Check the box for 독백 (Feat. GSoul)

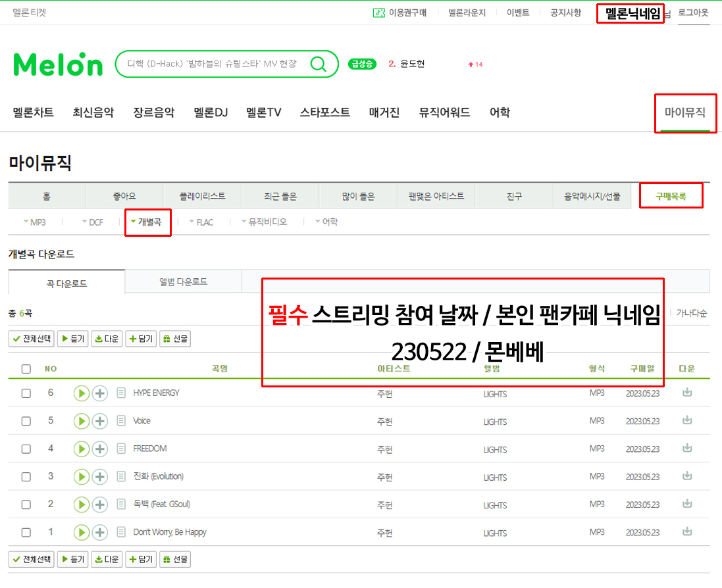[x=26, y=504]
